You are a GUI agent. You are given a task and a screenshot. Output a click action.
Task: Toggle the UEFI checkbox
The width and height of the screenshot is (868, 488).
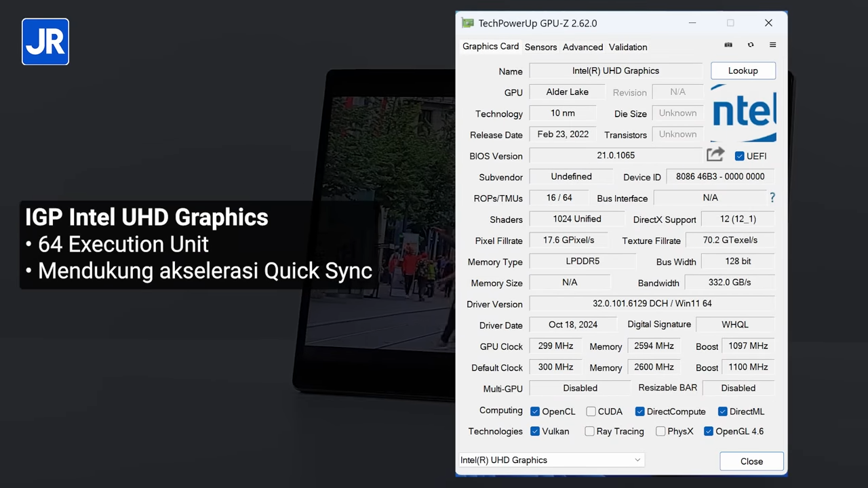click(740, 156)
